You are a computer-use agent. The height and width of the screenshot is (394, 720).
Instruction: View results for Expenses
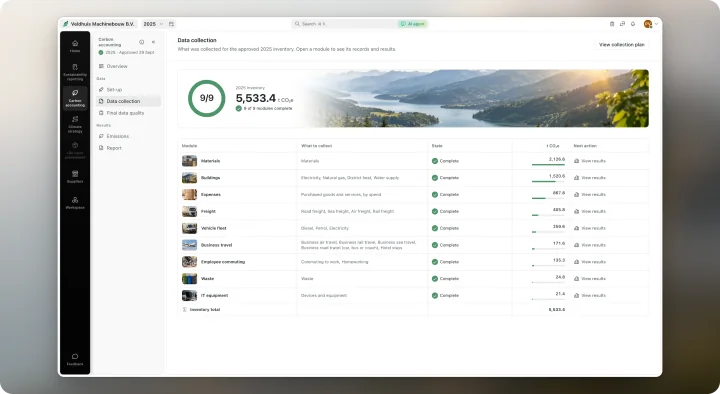click(590, 195)
